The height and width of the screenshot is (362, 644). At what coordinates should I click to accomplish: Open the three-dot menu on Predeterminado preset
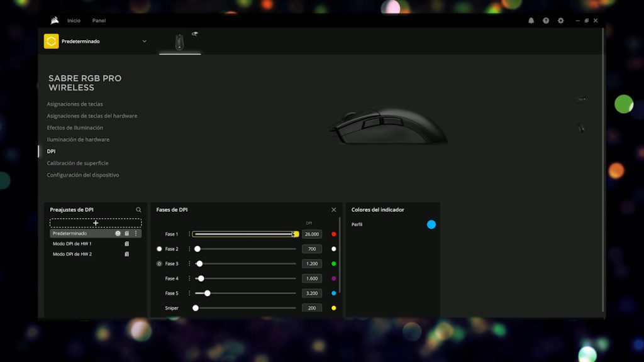(136, 233)
